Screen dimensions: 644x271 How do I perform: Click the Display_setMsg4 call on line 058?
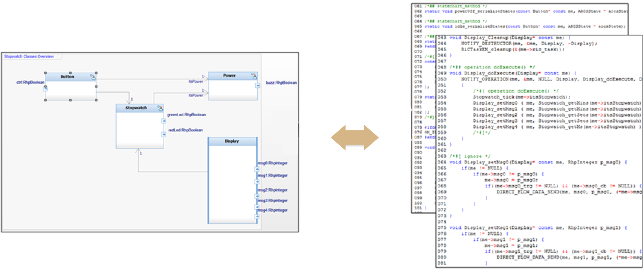(x=557, y=127)
